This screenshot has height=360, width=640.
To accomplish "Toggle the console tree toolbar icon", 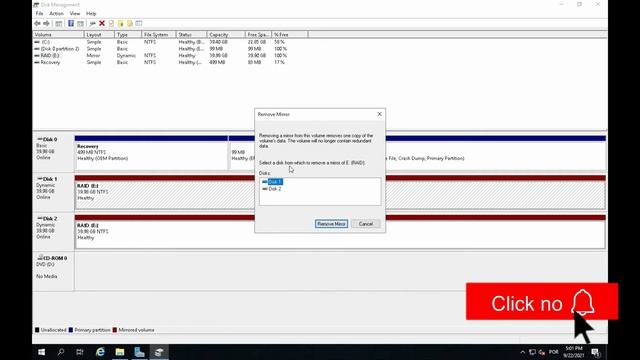I will coord(59,24).
